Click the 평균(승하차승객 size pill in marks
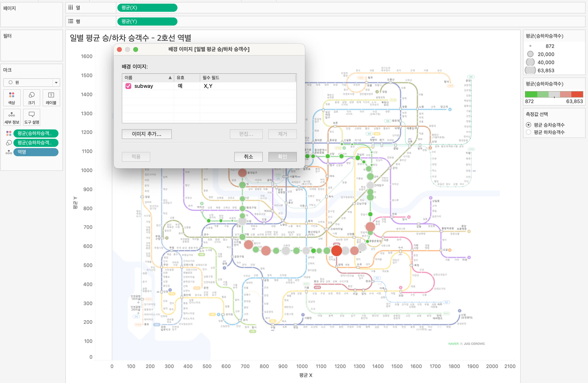The width and height of the screenshot is (588, 383). 36,143
